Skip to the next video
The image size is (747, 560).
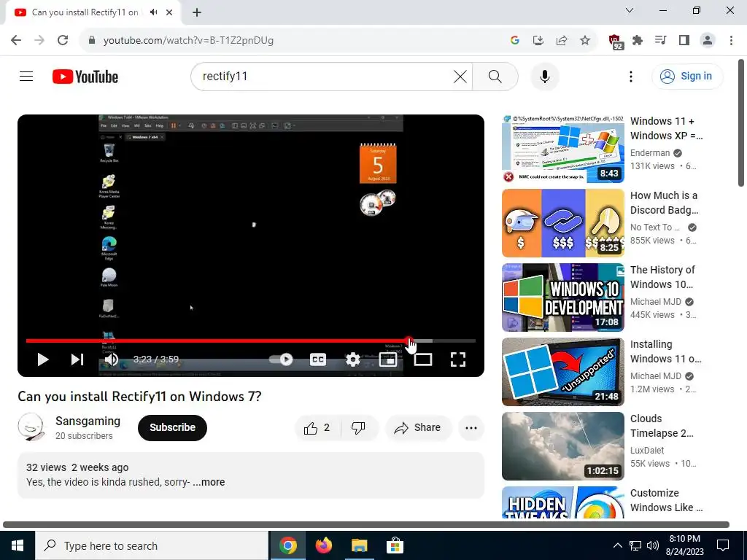click(x=77, y=359)
